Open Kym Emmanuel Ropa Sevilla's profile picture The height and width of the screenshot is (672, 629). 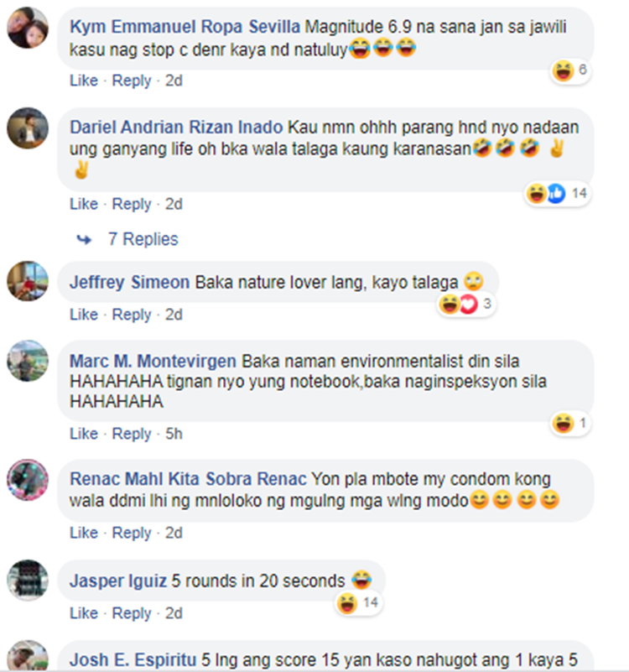tap(28, 28)
